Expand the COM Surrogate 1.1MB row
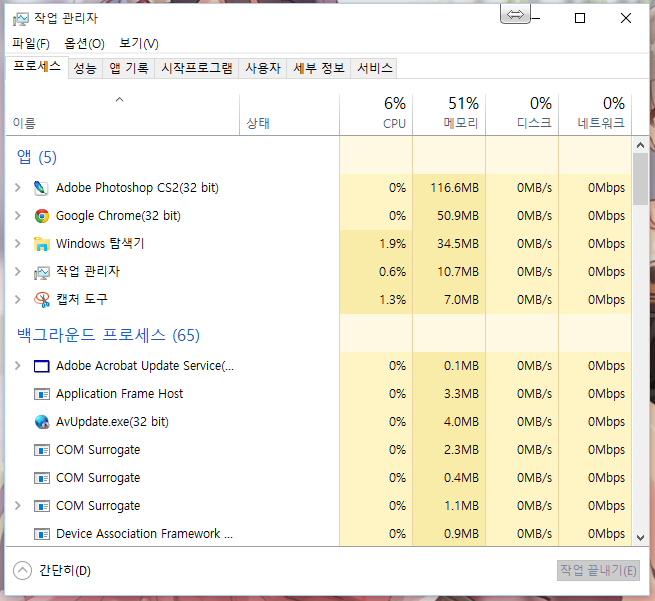The width and height of the screenshot is (655, 601). 18,506
